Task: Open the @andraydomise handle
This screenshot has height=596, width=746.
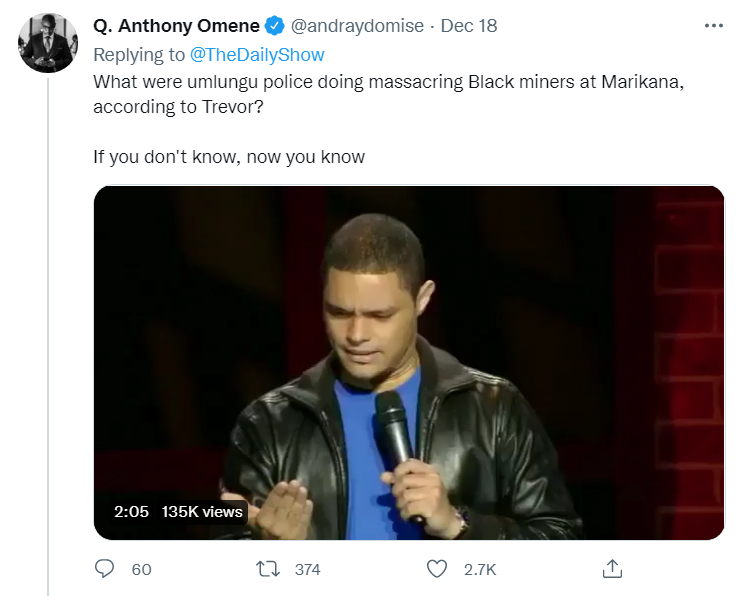Action: (355, 26)
